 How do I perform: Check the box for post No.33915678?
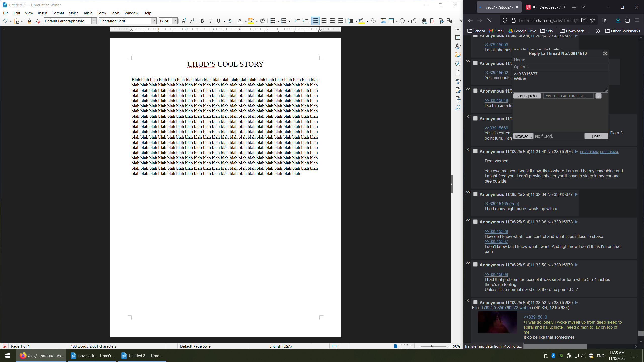point(475,222)
